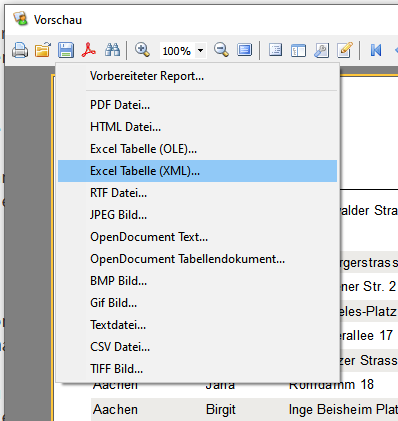Click Inge Beisheim address cell
The height and width of the screenshot is (421, 398).
coord(343,410)
